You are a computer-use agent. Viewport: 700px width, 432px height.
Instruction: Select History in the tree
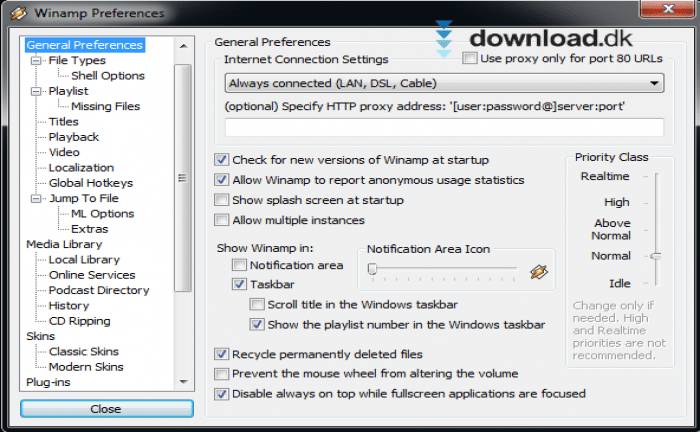[x=69, y=306]
